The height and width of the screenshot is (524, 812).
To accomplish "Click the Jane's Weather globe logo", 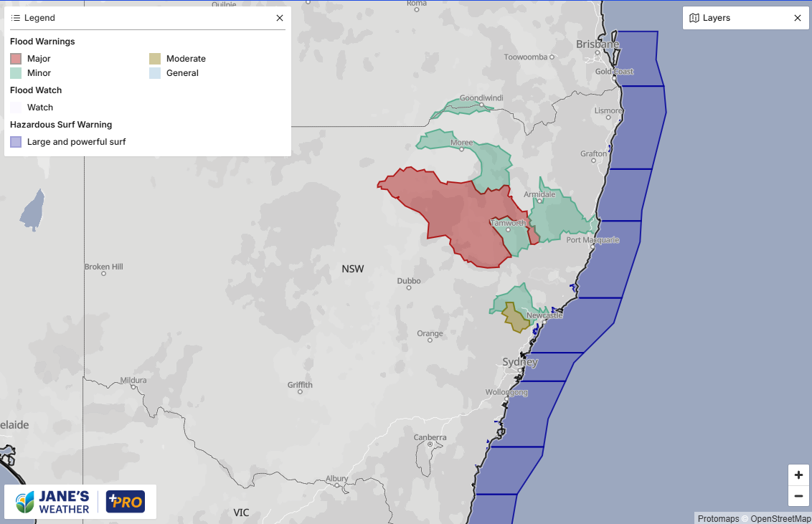I will point(23,502).
